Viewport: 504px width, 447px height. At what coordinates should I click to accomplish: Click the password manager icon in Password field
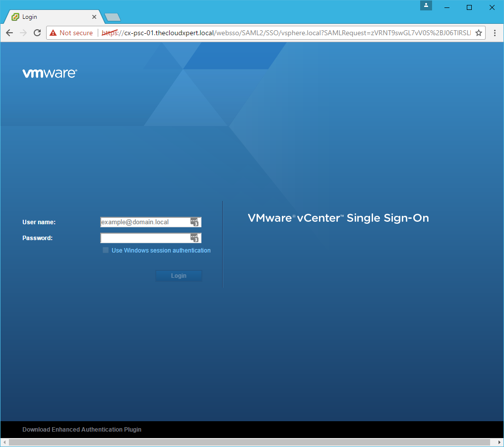pos(194,238)
